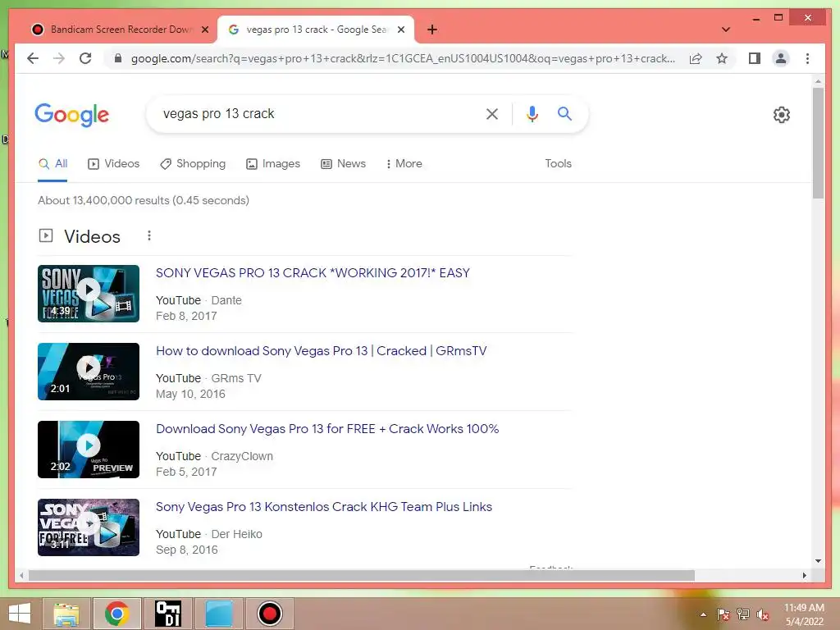Click into the Google search field

tap(322, 113)
